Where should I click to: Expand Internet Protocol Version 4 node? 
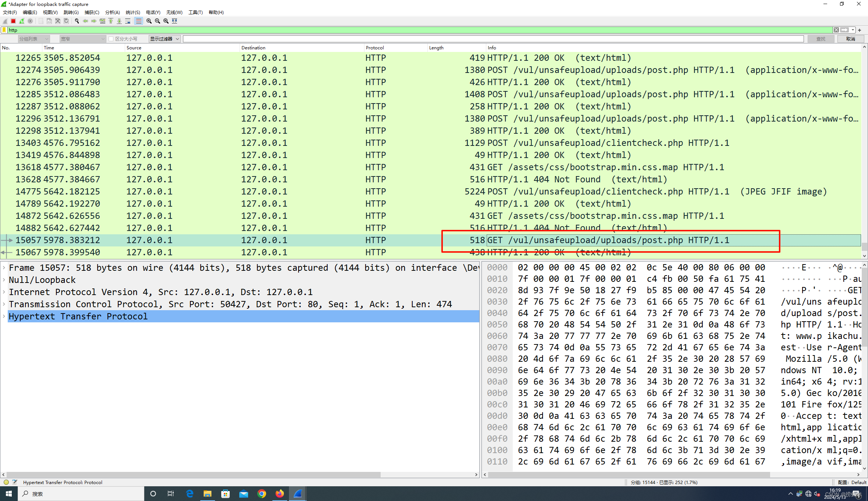[x=4, y=292]
